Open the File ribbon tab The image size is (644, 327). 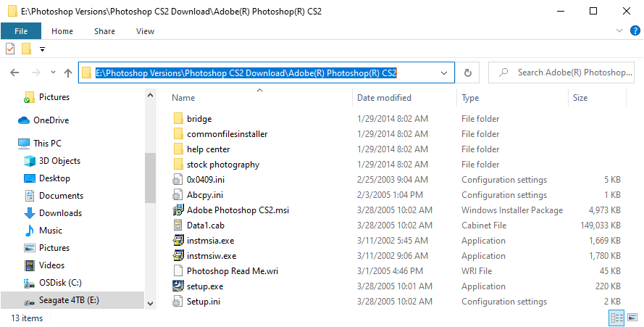21,31
